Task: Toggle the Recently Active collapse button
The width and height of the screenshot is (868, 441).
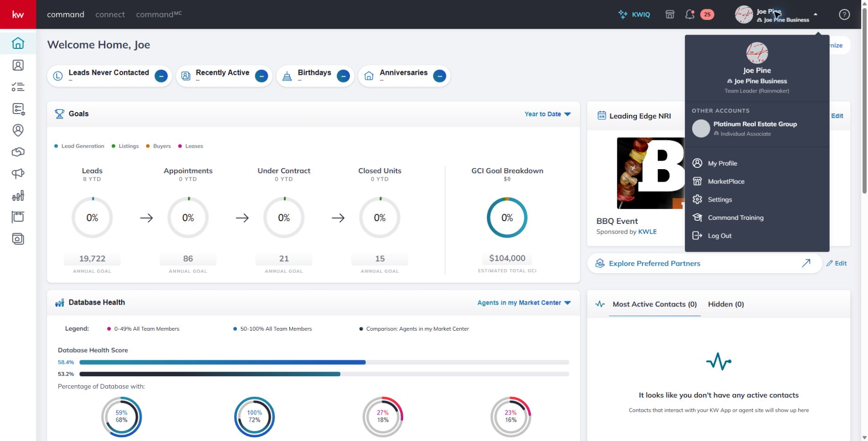Action: point(261,76)
